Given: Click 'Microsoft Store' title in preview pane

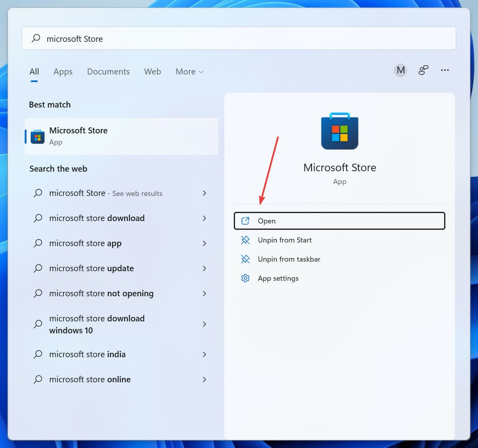Looking at the screenshot, I should click(x=340, y=168).
